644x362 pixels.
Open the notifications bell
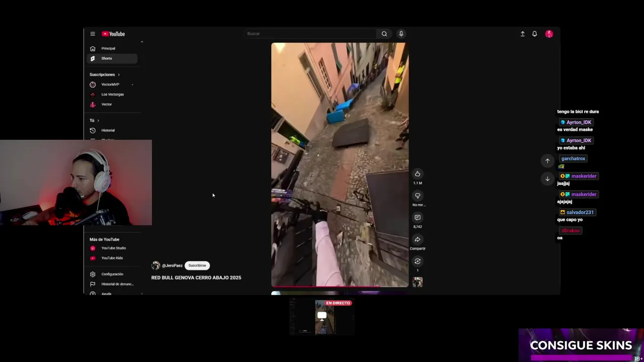tap(535, 34)
